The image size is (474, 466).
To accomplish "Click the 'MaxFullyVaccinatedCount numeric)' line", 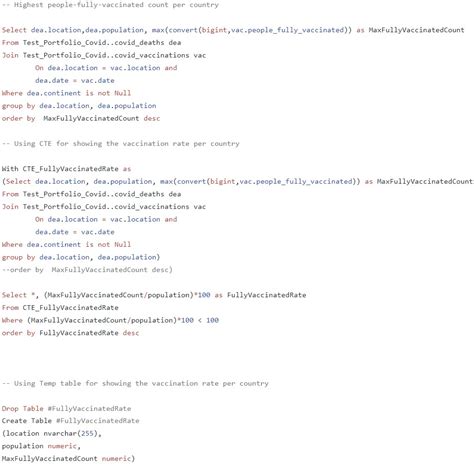I will pyautogui.click(x=68, y=459).
